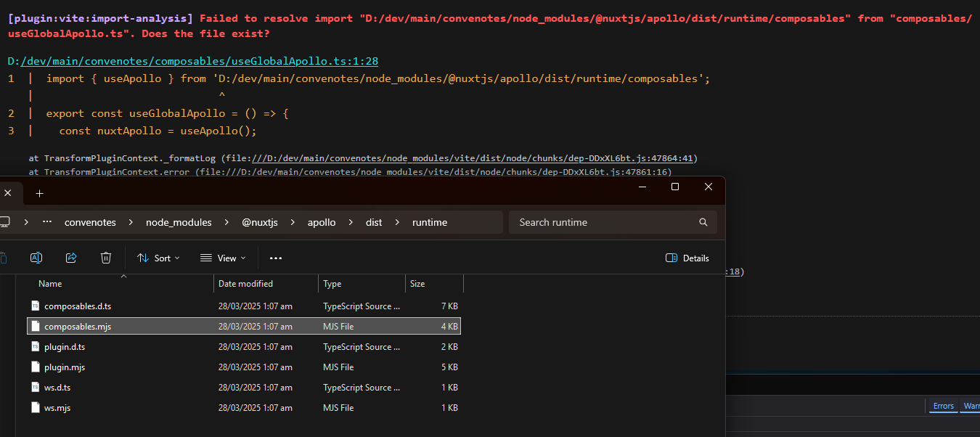The height and width of the screenshot is (437, 980).
Task: Click the This PC monitor icon in address bar
Action: tap(4, 222)
